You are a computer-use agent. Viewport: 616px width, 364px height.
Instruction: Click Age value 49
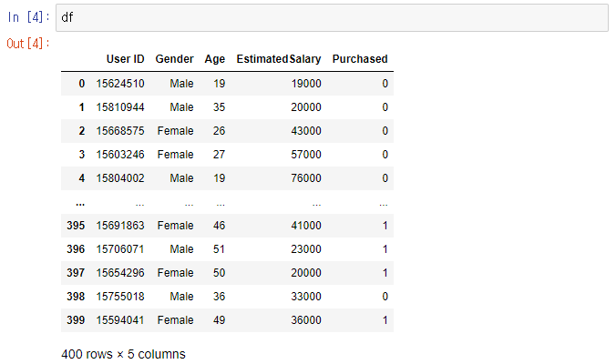(219, 320)
